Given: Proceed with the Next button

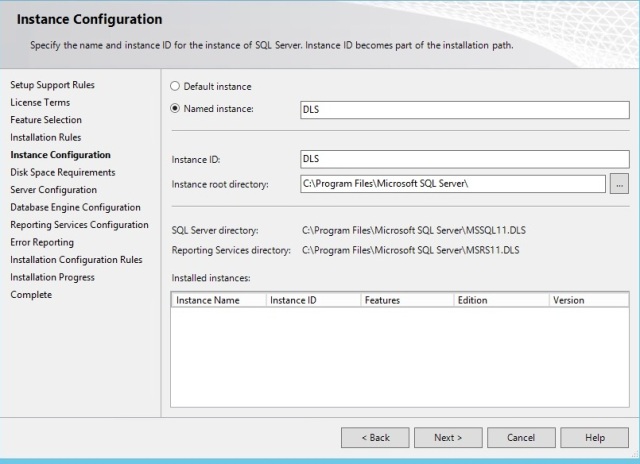Looking at the screenshot, I should tap(448, 437).
